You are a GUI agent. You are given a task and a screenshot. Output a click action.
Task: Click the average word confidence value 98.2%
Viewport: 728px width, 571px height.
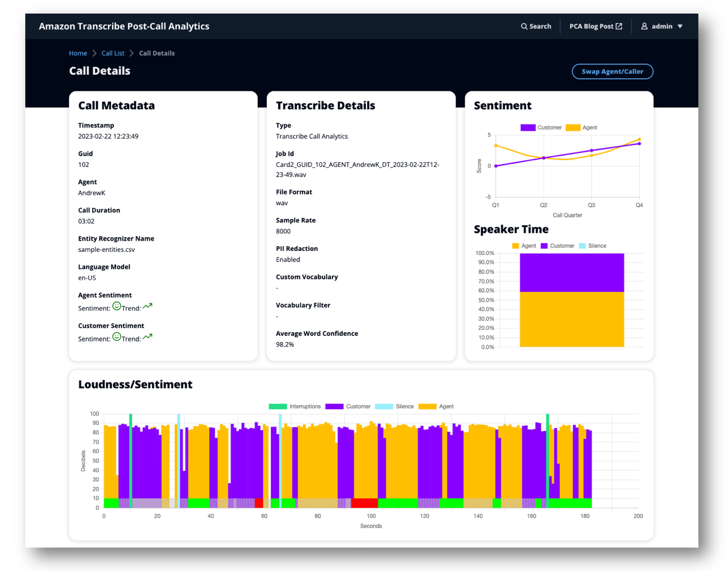pos(285,345)
